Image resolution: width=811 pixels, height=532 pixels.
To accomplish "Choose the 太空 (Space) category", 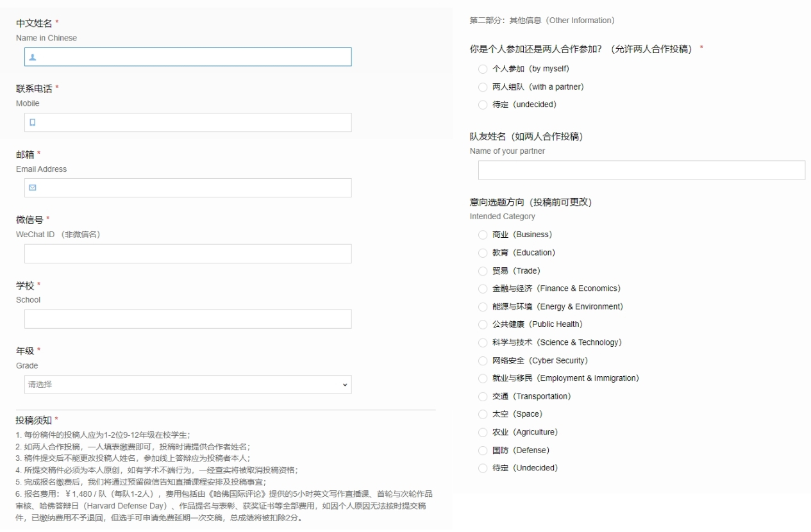I will 483,414.
